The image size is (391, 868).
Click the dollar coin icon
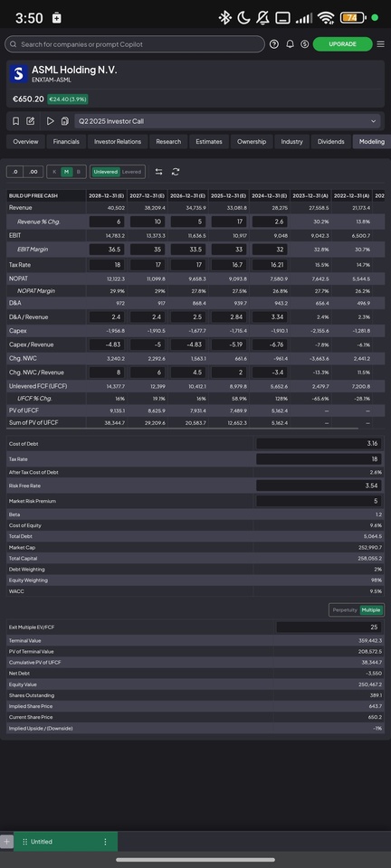coord(305,44)
